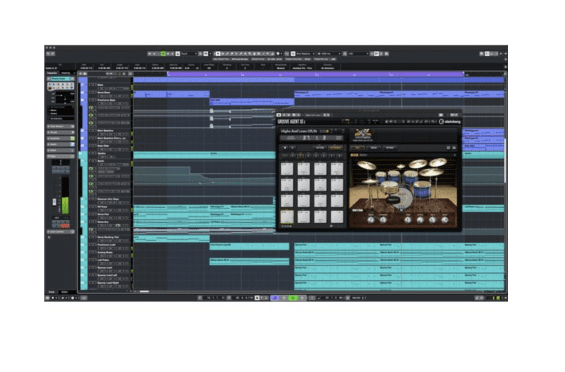This screenshot has height=372, width=565.
Task: Select the Object Selection arrow tool
Action: click(218, 54)
